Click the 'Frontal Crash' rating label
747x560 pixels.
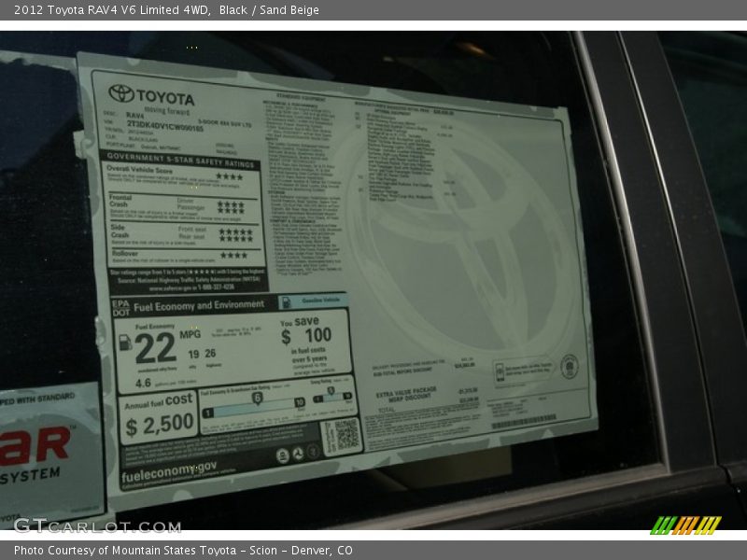[120, 201]
